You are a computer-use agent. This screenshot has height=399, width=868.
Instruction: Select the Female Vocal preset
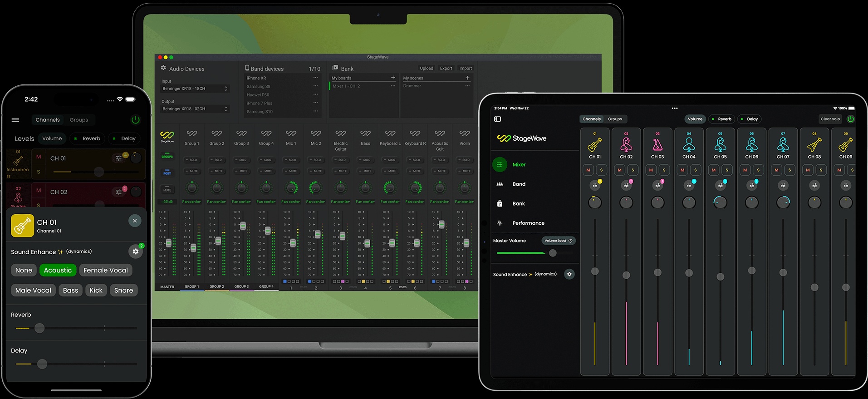(106, 270)
